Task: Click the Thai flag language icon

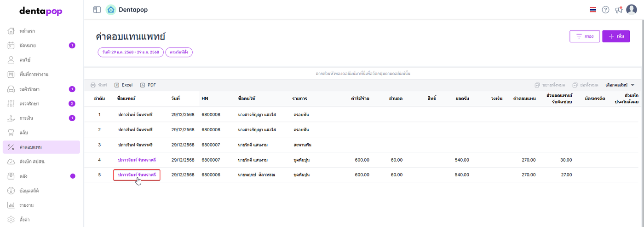Action: (x=593, y=10)
